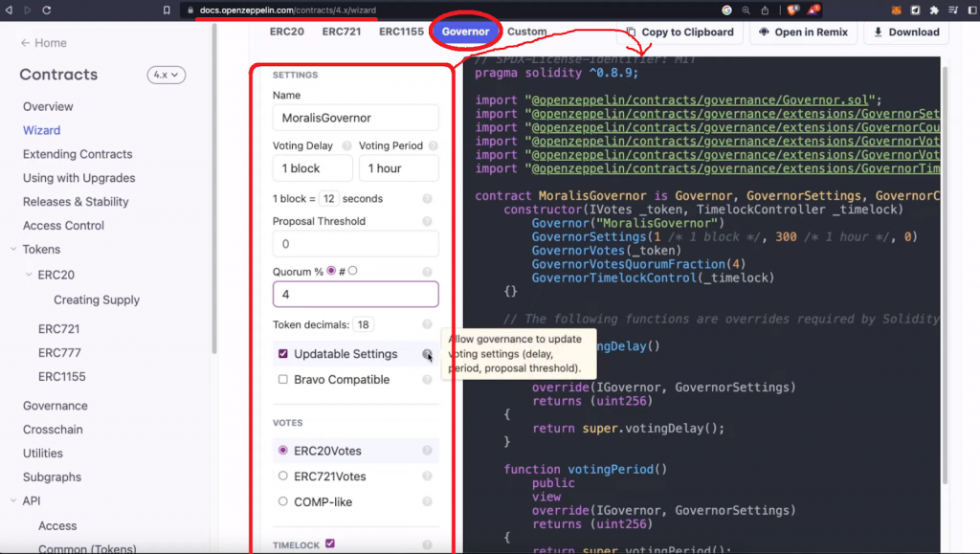The image size is (980, 554).
Task: Select the ERC20Votes radio option
Action: point(283,450)
